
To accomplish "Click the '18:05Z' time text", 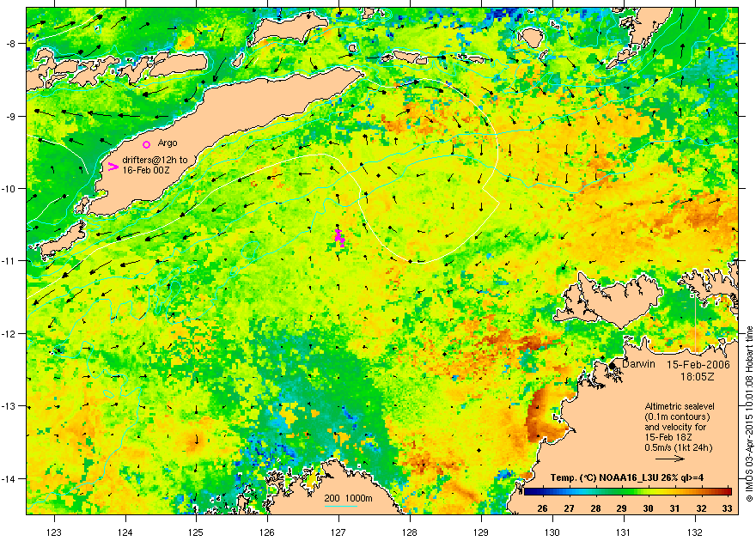I will coord(698,376).
